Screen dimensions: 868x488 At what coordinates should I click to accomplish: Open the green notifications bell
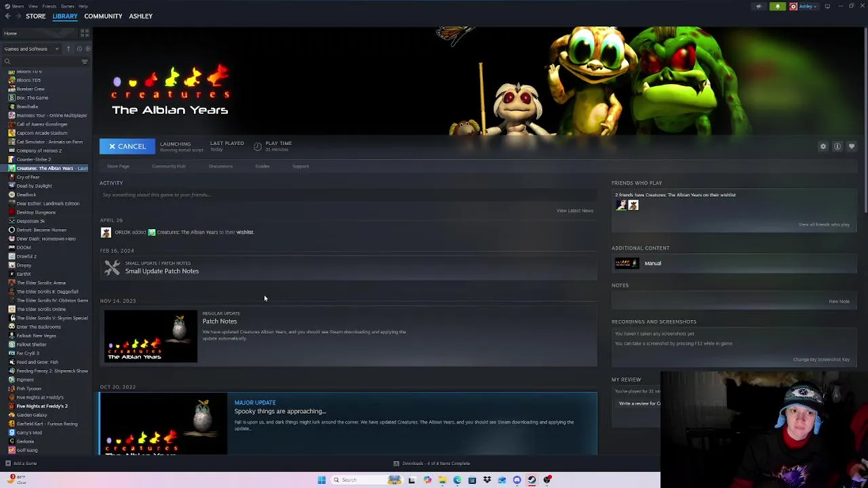click(x=778, y=6)
